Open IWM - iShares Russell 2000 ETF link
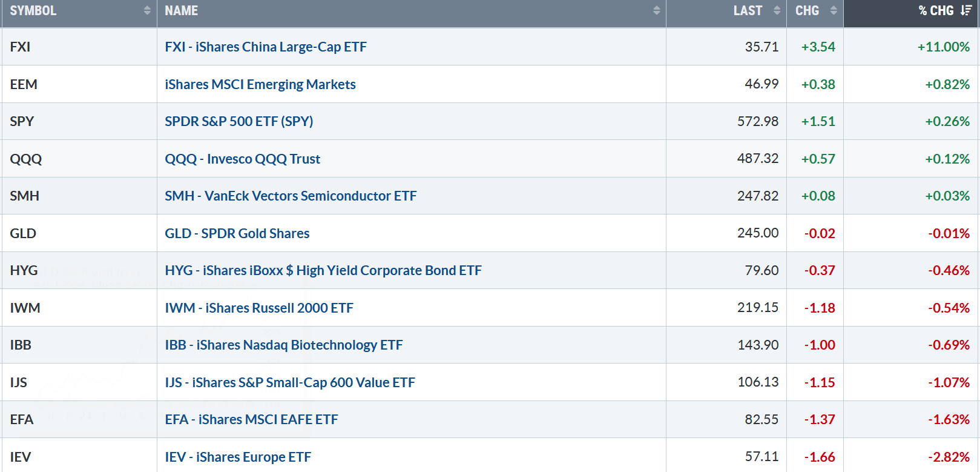Screen dimensions: 980x472 [259, 308]
